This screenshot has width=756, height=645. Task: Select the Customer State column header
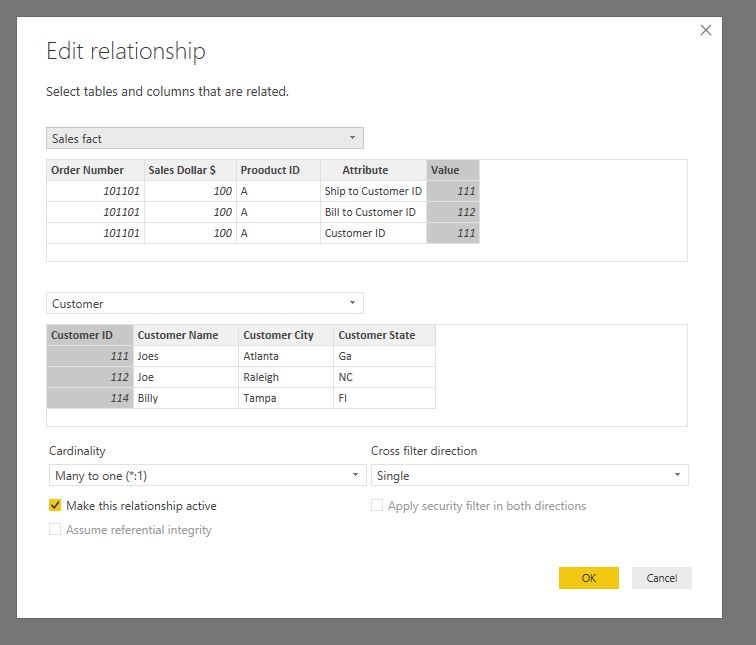pos(384,335)
